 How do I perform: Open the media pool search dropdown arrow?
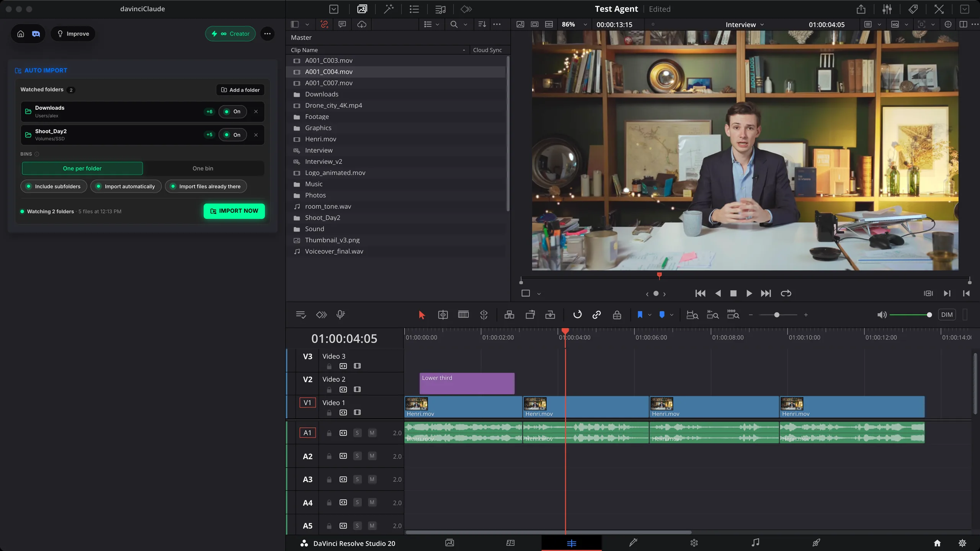tap(465, 24)
